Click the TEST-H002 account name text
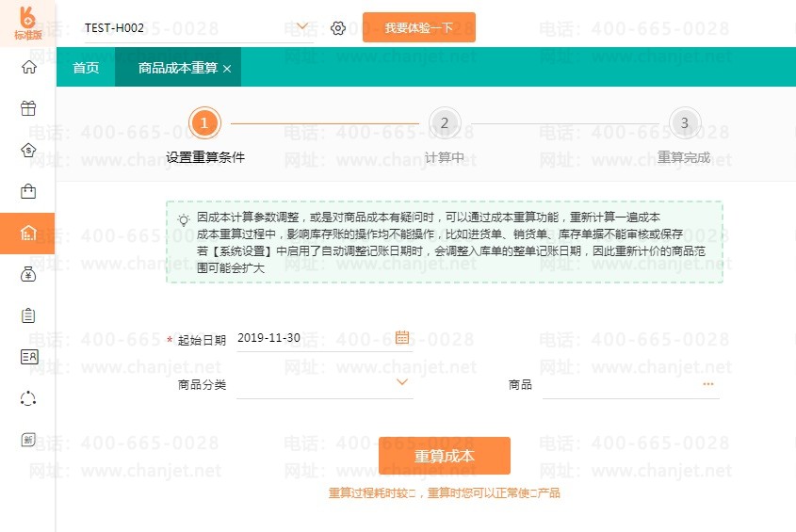796x532 pixels. coord(114,28)
